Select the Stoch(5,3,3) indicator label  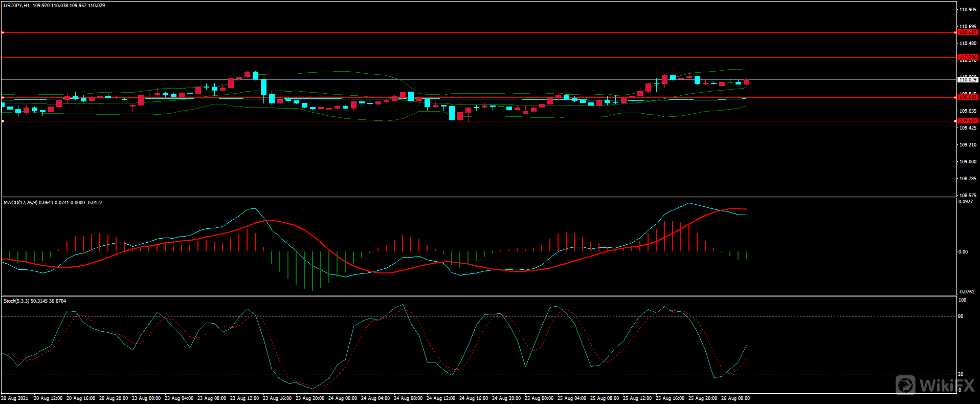pos(16,301)
